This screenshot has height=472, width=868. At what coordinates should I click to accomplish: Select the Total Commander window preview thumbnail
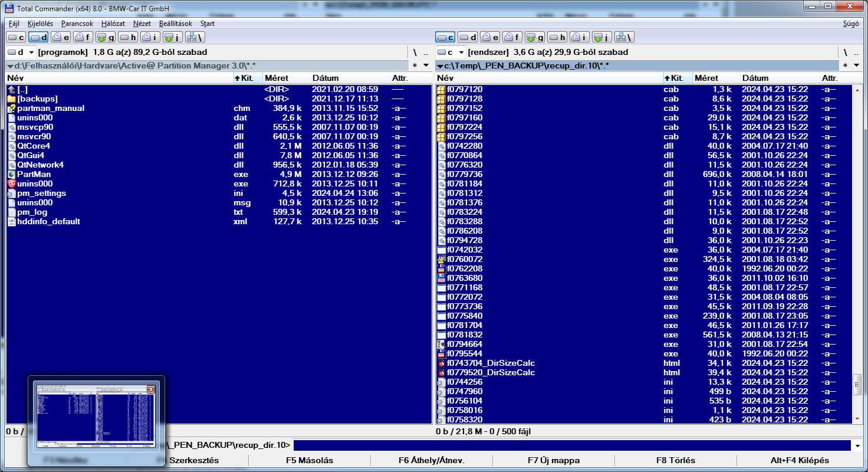click(x=96, y=416)
